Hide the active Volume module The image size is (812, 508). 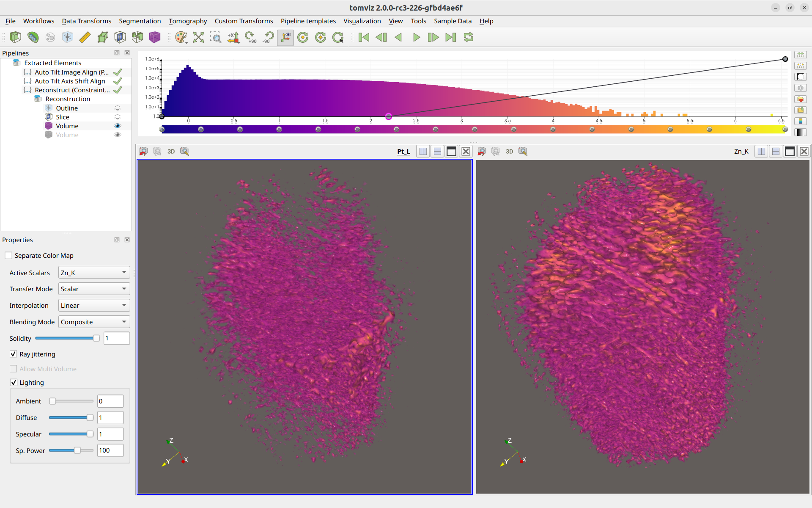coord(118,126)
